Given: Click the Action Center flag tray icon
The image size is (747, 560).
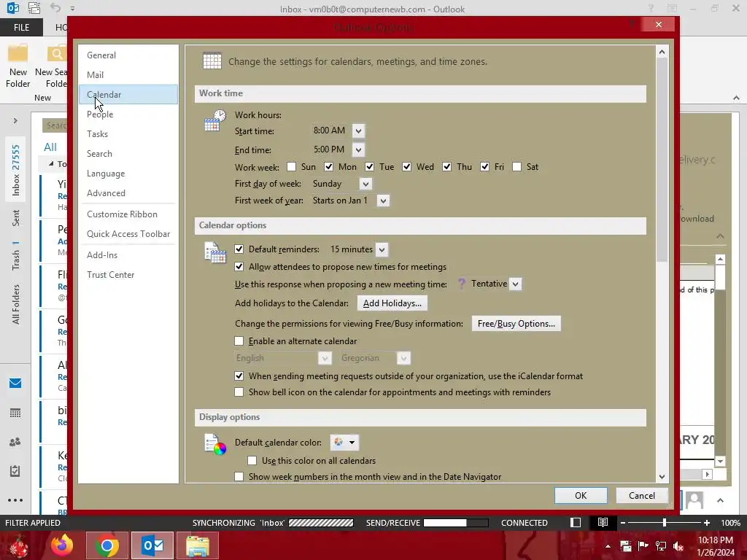Looking at the screenshot, I should 643,546.
